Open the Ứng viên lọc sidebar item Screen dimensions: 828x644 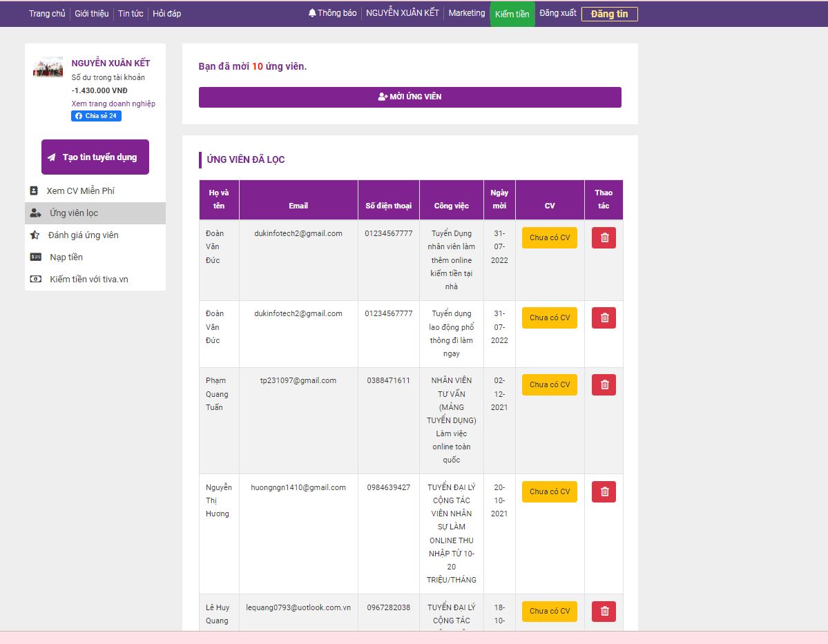pyautogui.click(x=73, y=213)
